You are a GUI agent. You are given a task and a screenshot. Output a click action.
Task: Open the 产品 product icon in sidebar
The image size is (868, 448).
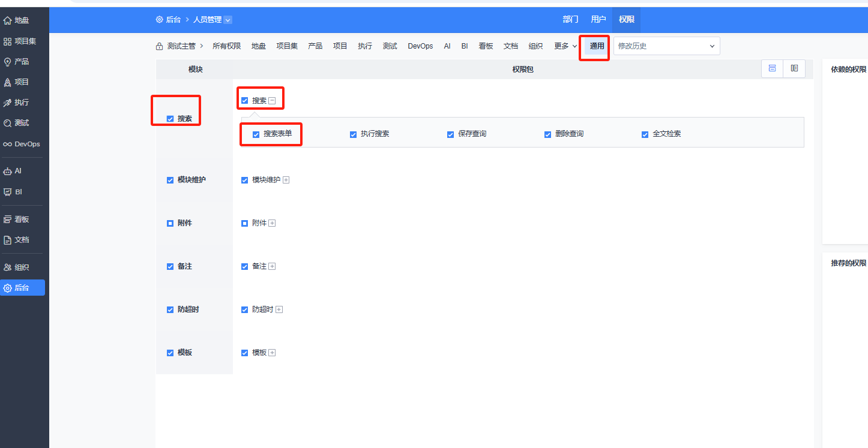(8, 62)
